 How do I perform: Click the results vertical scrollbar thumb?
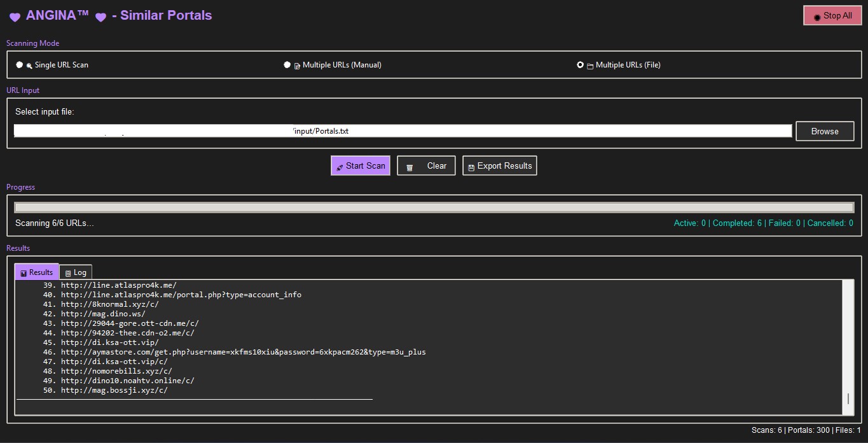pos(848,398)
